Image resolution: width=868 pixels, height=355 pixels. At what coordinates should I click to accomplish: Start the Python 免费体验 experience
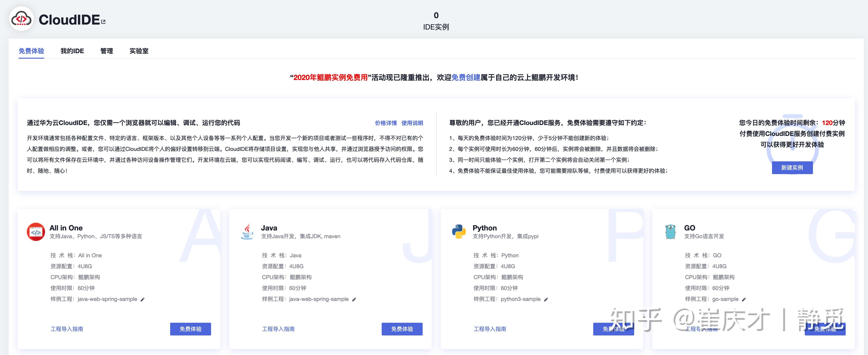pos(614,329)
